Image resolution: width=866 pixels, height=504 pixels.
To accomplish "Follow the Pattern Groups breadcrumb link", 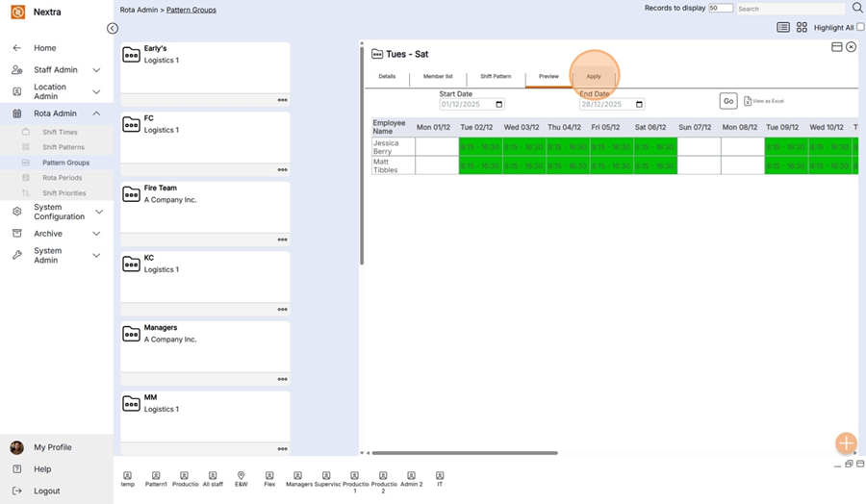I will (x=191, y=10).
